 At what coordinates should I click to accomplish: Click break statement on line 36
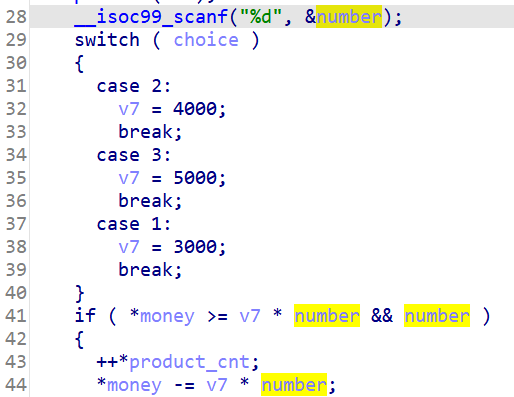pos(150,201)
